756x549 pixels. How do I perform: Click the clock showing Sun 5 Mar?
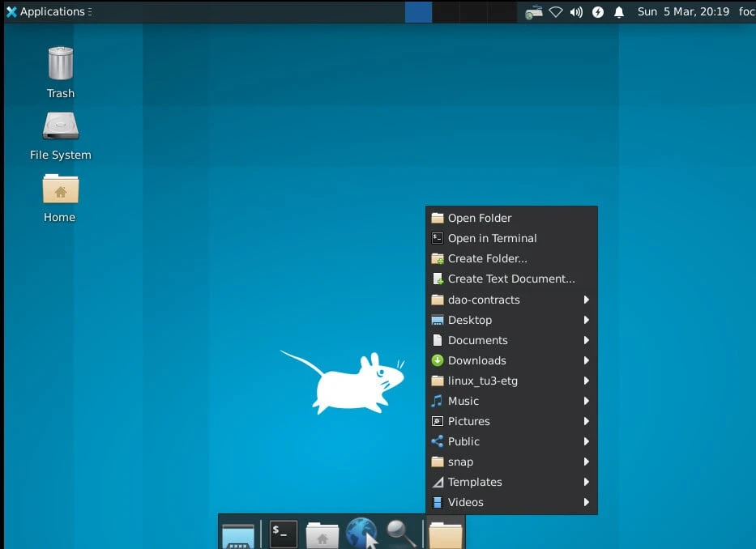pyautogui.click(x=683, y=12)
